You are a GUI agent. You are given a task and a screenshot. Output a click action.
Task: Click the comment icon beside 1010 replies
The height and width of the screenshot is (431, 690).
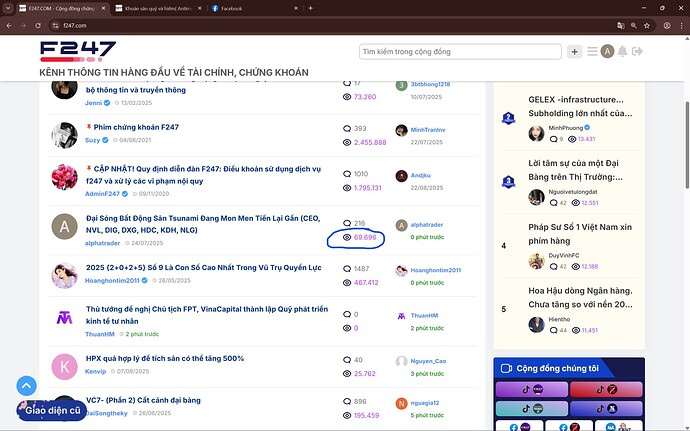click(x=347, y=174)
